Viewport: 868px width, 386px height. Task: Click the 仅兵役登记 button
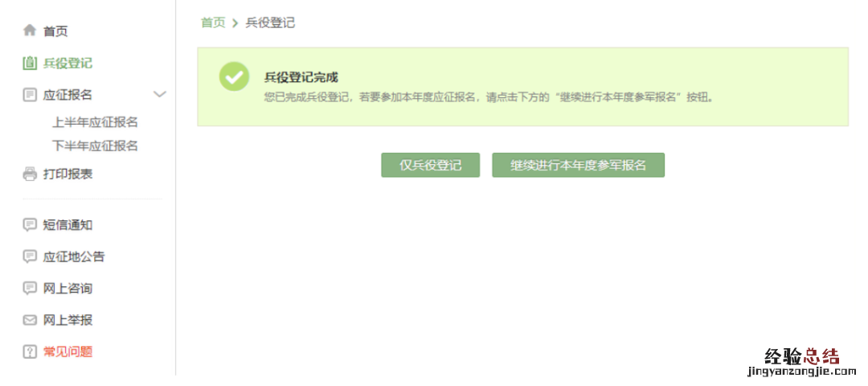tap(430, 165)
